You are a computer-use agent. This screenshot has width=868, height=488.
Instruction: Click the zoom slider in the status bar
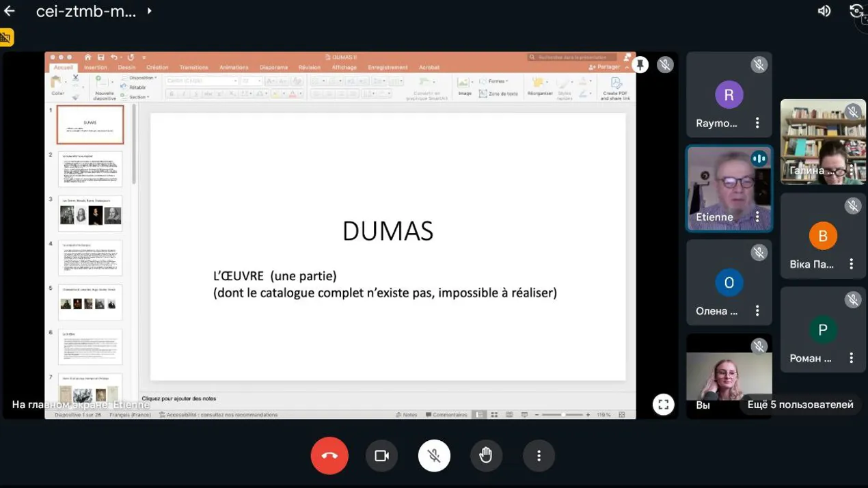click(564, 415)
